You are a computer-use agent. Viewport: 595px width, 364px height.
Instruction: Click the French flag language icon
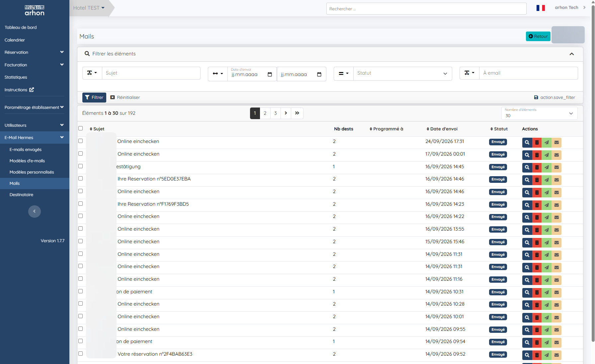(x=541, y=8)
